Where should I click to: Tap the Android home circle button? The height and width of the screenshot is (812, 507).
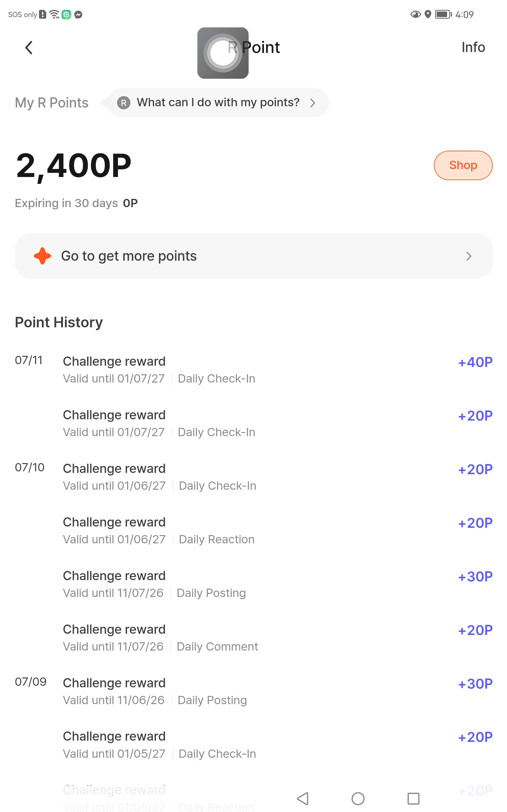click(x=358, y=798)
